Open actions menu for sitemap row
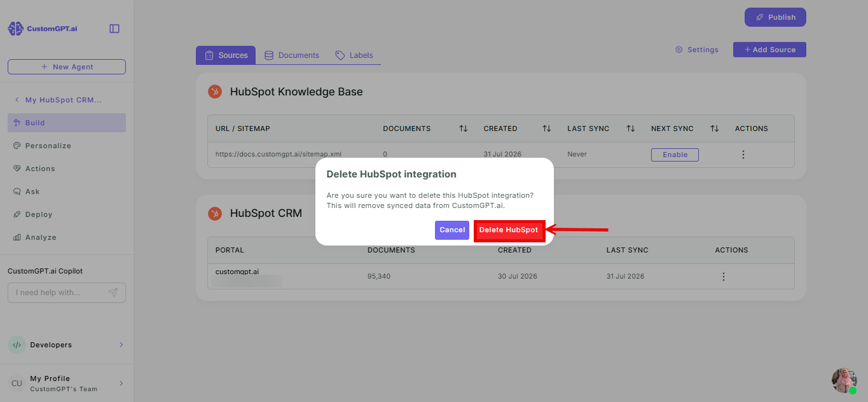This screenshot has width=868, height=402. pos(743,155)
